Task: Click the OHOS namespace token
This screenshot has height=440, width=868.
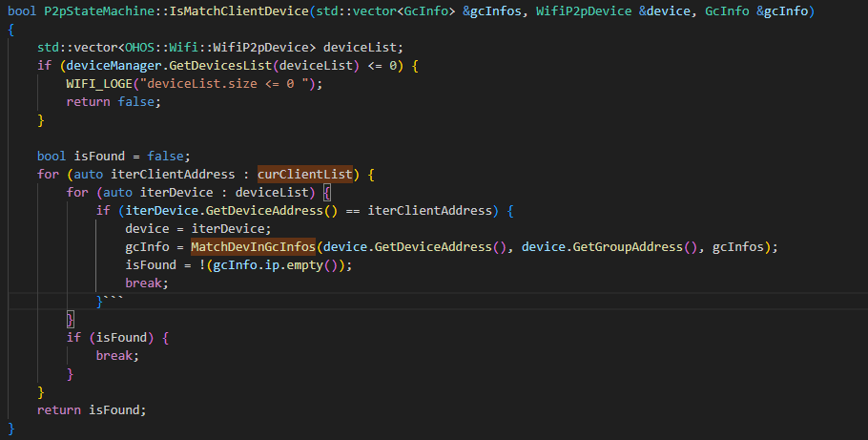Action: tap(139, 47)
